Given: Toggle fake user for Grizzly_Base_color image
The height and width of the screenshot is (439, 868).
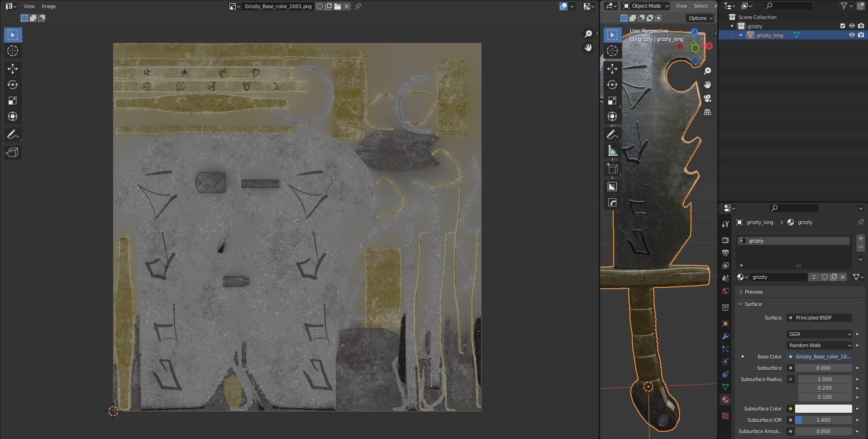Looking at the screenshot, I should 320,6.
